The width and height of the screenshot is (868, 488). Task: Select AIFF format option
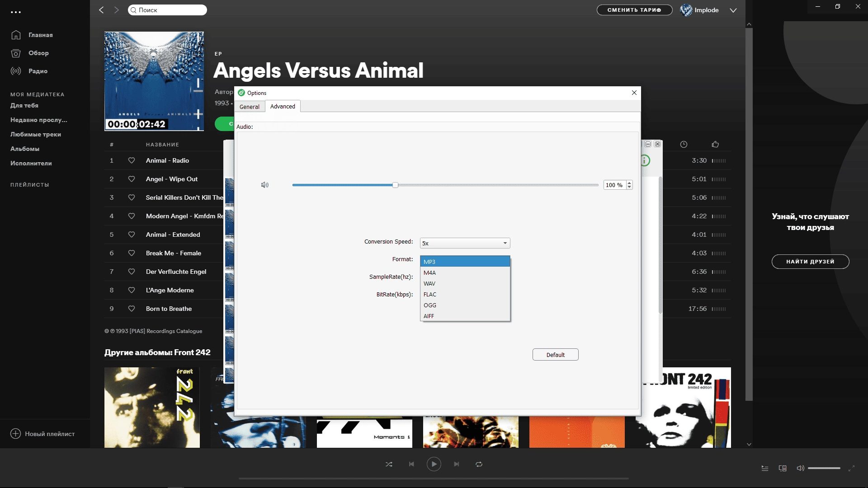click(x=465, y=316)
